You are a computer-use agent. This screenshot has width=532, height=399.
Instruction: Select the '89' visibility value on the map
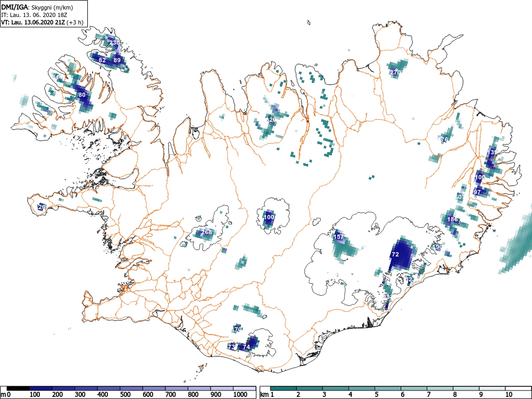(117, 60)
